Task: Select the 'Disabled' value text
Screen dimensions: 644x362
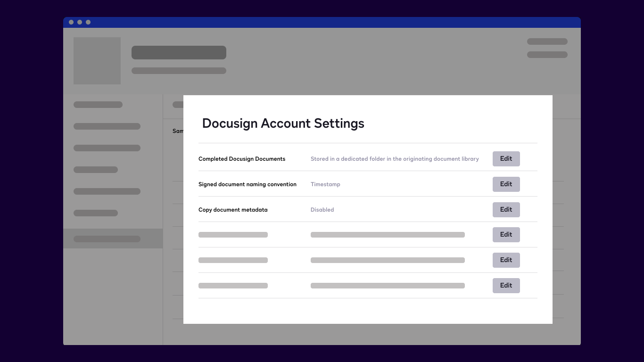Action: tap(322, 210)
